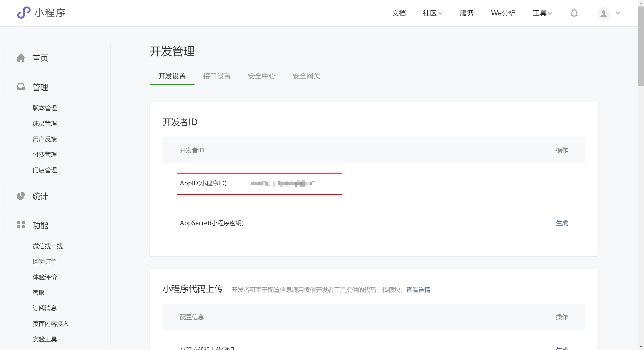
Task: Open 付费管理 in sidebar
Action: 45,155
